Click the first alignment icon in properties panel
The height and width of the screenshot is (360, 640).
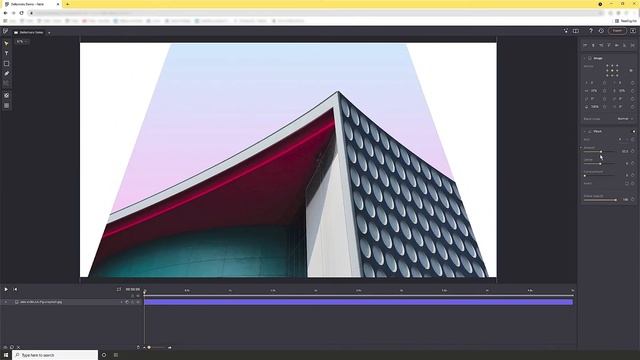click(x=585, y=45)
